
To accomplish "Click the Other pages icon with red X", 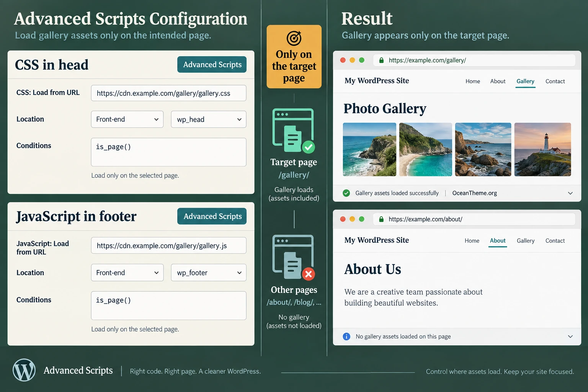I will point(294,258).
